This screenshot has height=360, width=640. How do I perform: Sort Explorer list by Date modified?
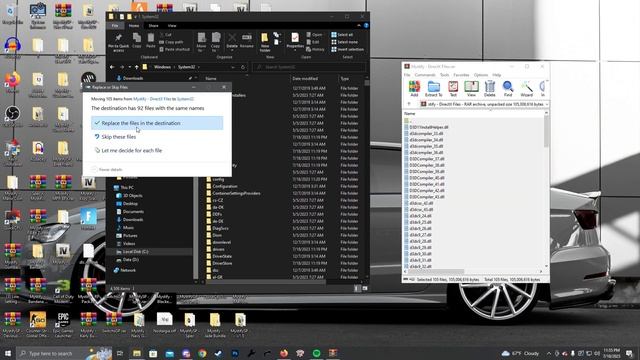(x=305, y=78)
